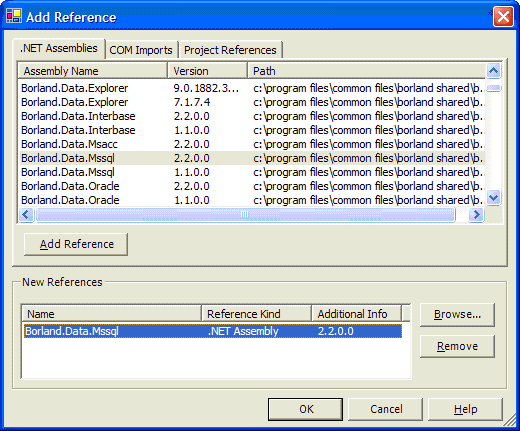This screenshot has width=520, height=431.
Task: Open the Project References tab
Action: coord(230,50)
